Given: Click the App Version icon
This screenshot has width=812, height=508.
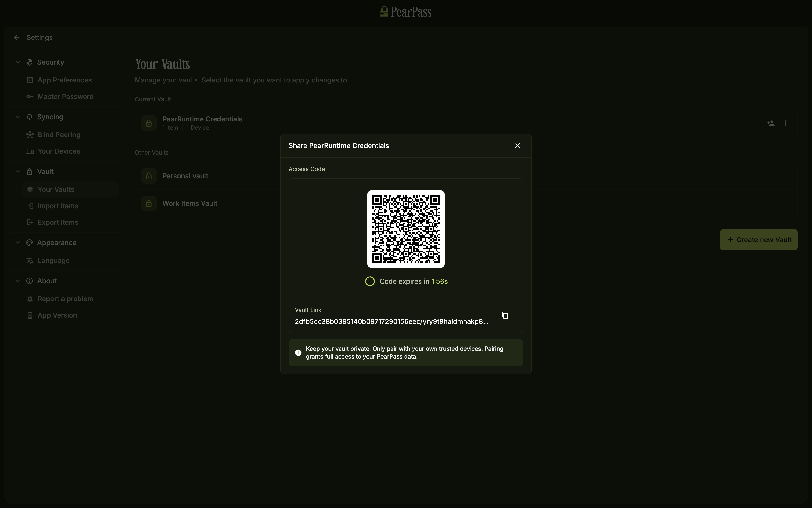Looking at the screenshot, I should click(x=30, y=315).
